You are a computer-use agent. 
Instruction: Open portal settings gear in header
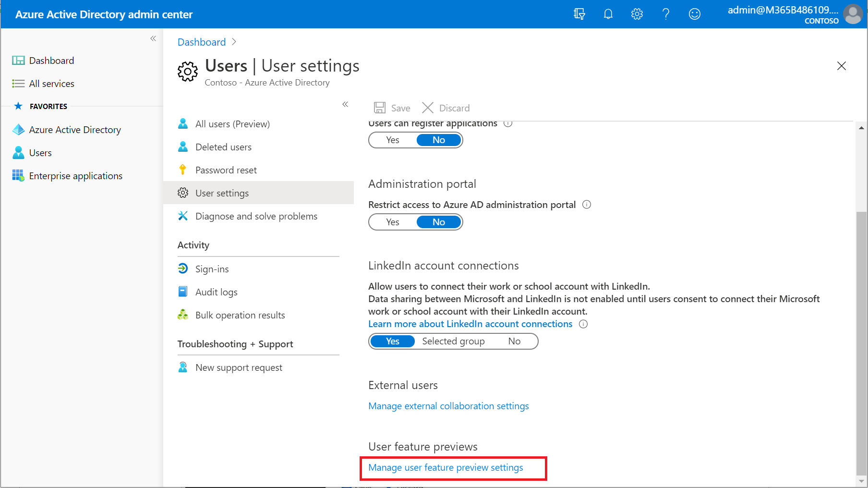click(637, 14)
